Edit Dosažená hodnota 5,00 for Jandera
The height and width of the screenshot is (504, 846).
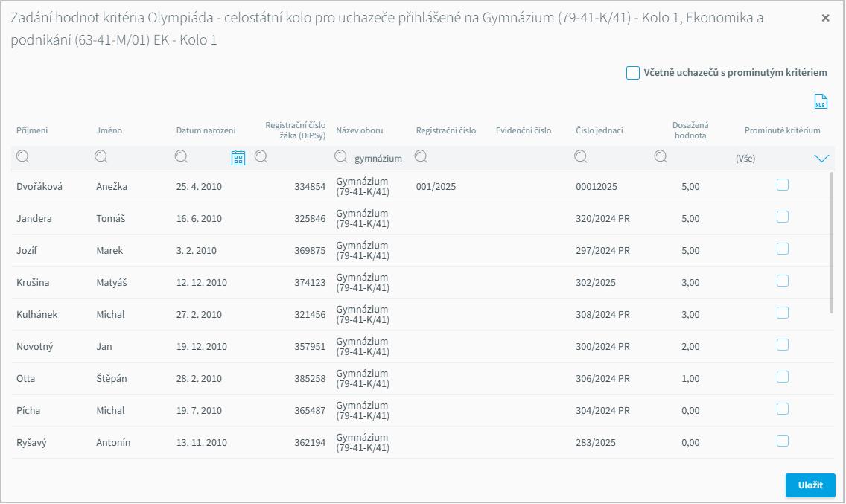click(x=690, y=219)
